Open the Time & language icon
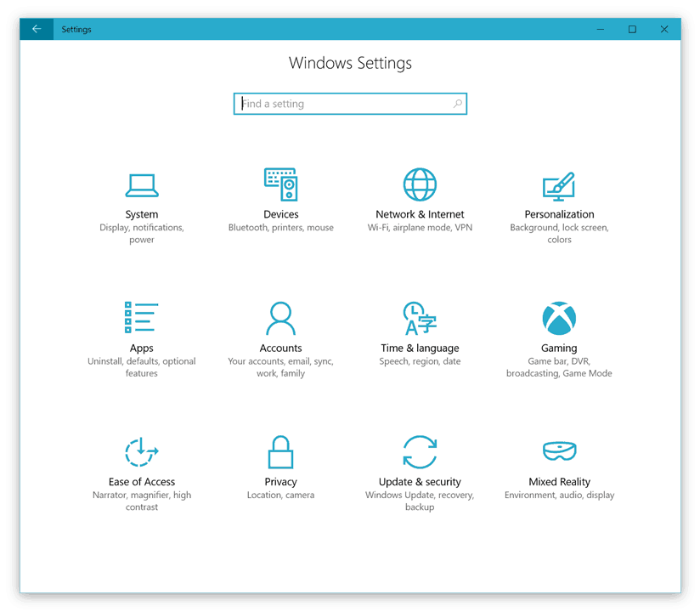Screen dimensions: 700x612 point(420,318)
